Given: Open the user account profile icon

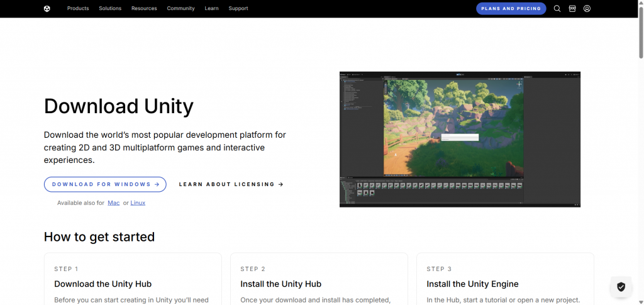Looking at the screenshot, I should click(587, 9).
